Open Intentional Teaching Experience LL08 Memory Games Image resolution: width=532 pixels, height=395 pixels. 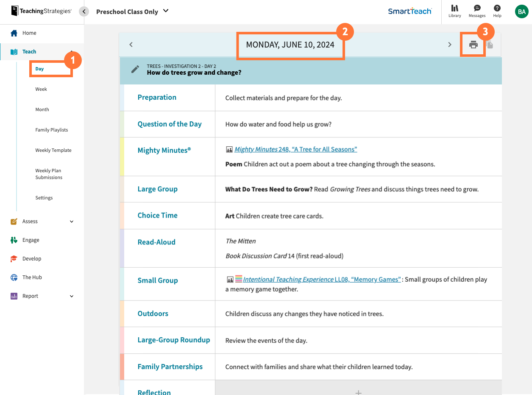point(321,279)
